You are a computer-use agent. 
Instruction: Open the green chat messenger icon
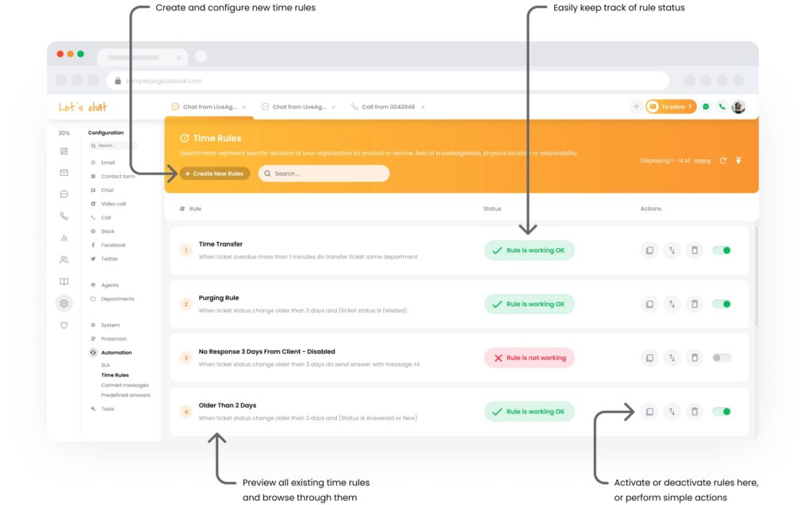pyautogui.click(x=704, y=105)
